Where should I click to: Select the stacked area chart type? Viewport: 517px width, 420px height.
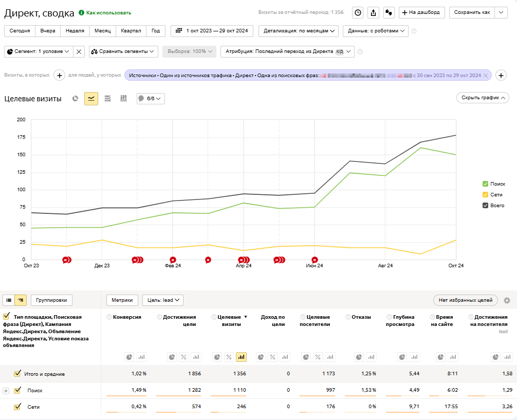(x=107, y=99)
